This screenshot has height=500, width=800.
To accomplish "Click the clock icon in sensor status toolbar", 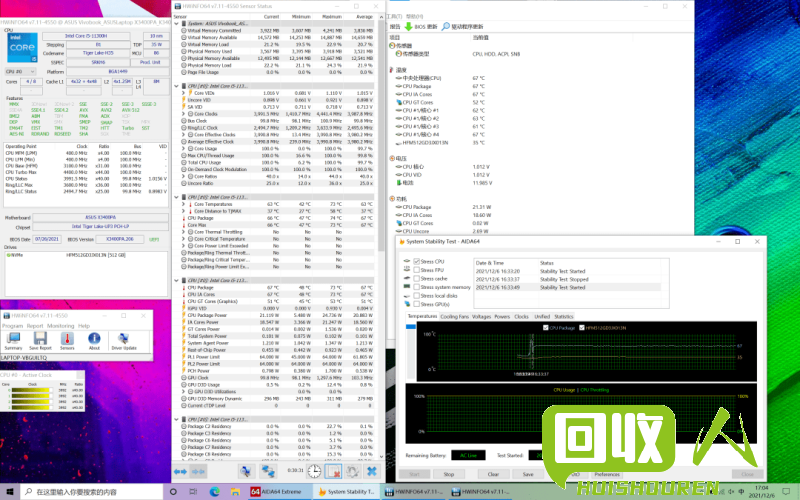I will (x=314, y=471).
